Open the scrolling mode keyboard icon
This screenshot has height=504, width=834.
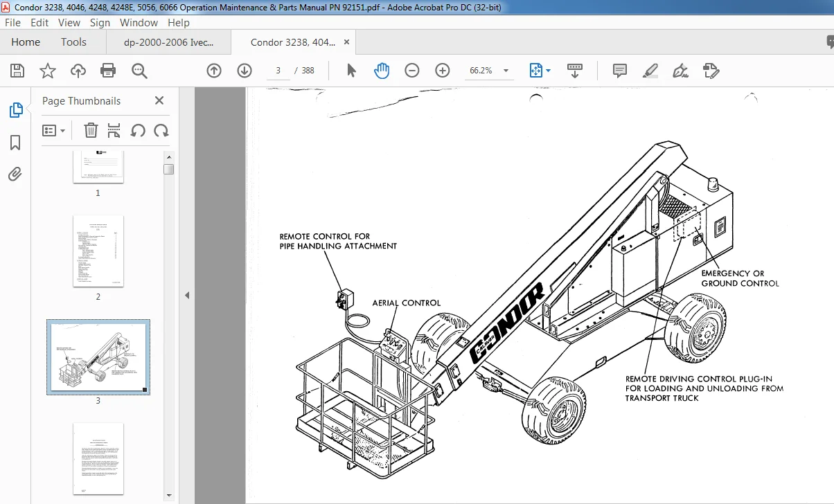[575, 71]
